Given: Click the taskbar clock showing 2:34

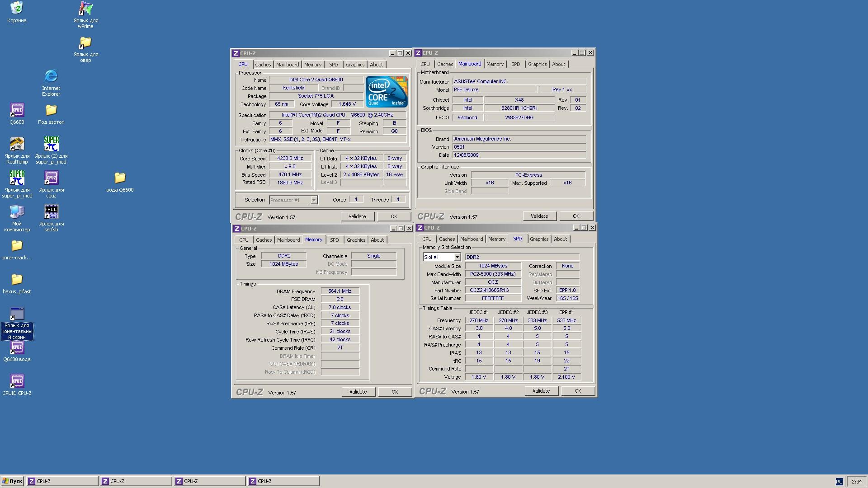Looking at the screenshot, I should [x=856, y=482].
